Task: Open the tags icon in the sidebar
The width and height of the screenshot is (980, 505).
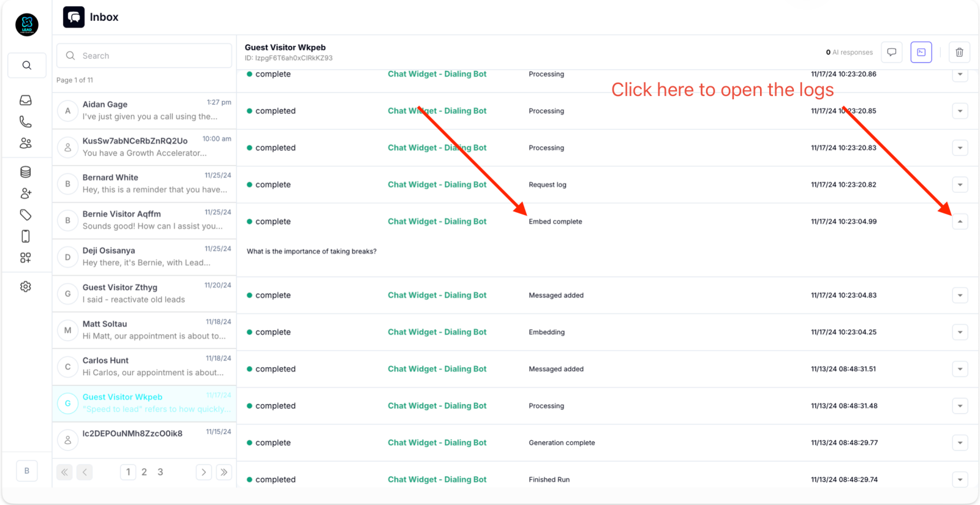Action: click(x=26, y=215)
